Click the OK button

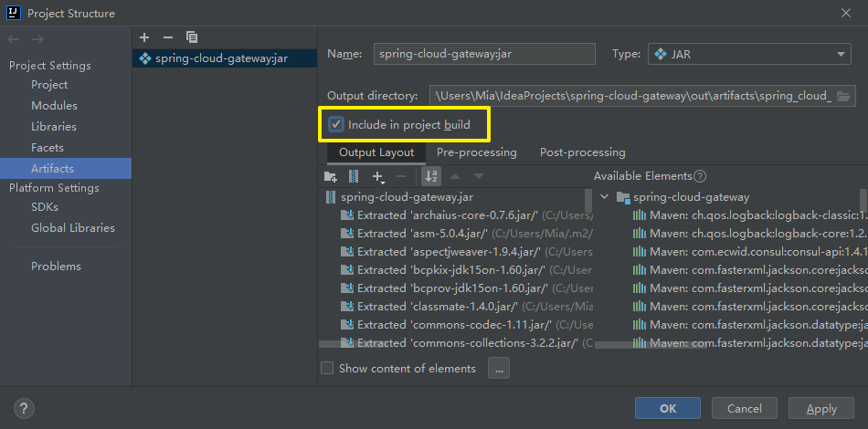click(x=668, y=409)
